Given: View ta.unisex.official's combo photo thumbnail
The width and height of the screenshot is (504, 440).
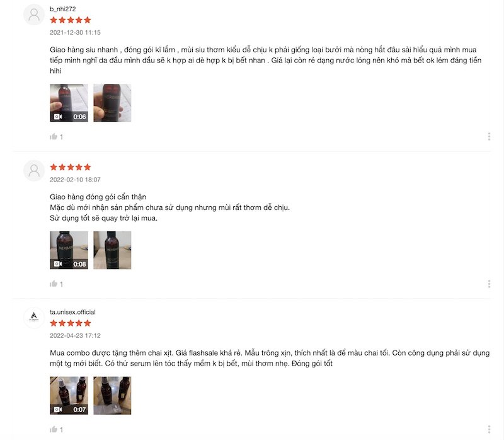Looking at the screenshot, I should tap(112, 396).
